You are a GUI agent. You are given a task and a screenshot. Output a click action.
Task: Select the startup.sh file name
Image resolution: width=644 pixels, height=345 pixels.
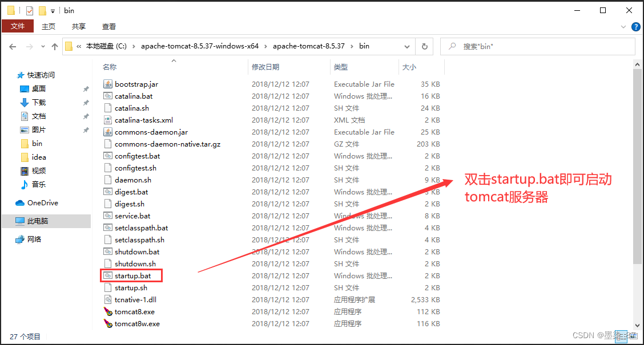click(131, 287)
